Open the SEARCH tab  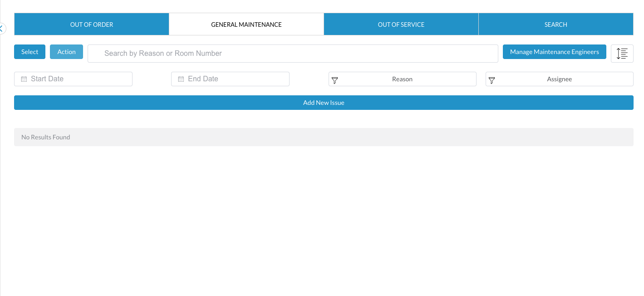coord(556,24)
